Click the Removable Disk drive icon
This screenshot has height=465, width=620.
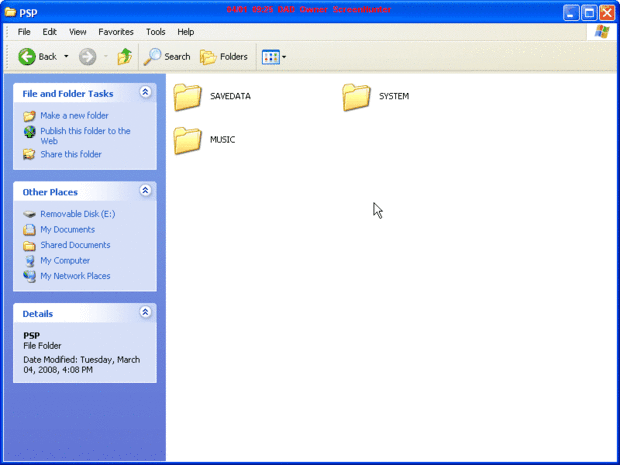[29, 214]
